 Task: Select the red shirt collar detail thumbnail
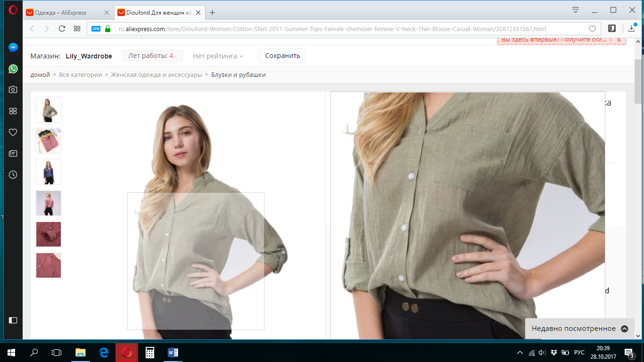click(49, 265)
